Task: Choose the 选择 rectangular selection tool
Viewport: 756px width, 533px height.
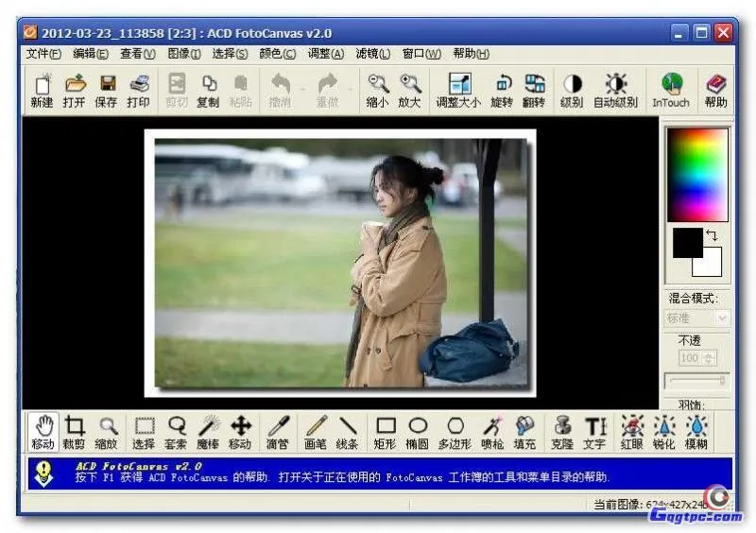Action: click(x=144, y=432)
